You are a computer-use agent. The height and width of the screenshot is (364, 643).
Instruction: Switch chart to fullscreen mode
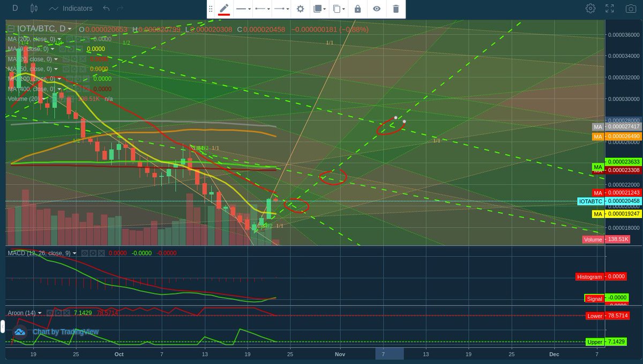pos(609,9)
